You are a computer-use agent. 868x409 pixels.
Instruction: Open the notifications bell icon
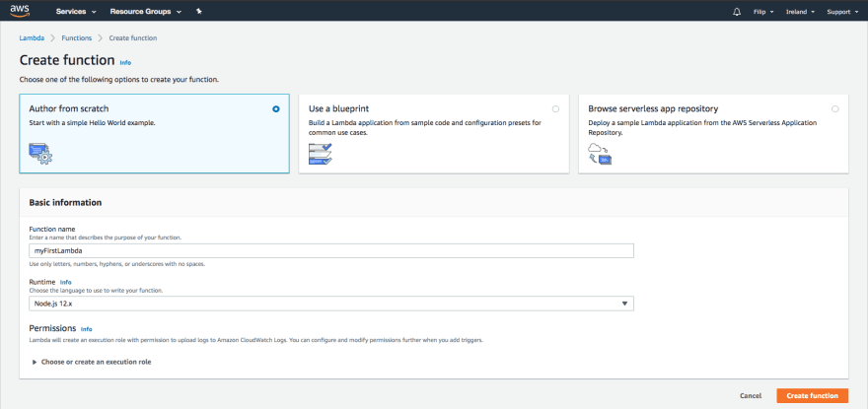click(x=737, y=12)
